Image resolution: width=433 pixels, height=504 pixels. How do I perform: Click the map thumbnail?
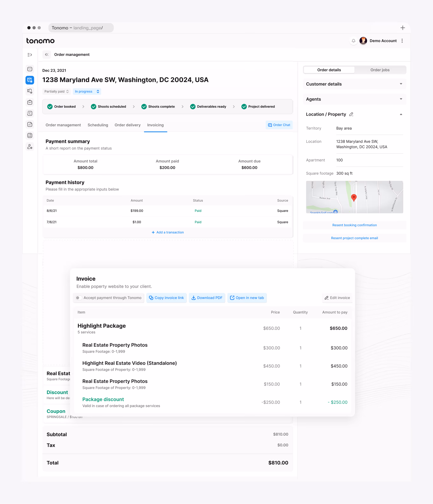pos(354,197)
